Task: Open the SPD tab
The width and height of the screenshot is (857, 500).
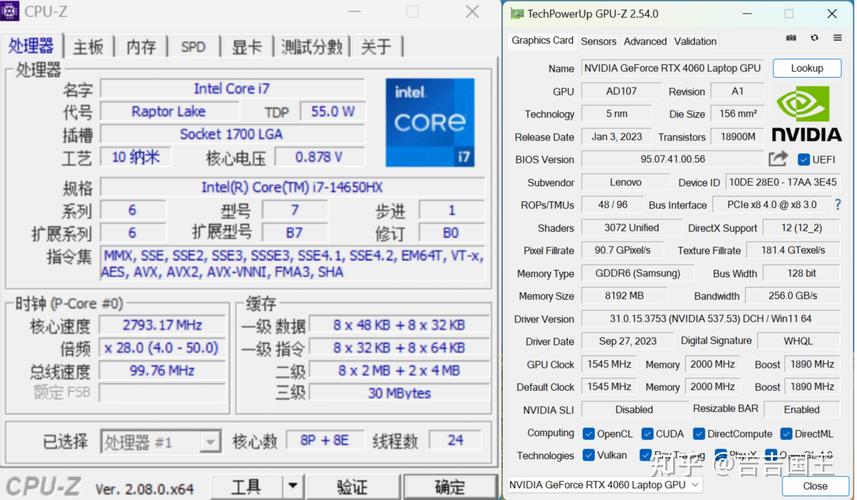Action: [193, 47]
